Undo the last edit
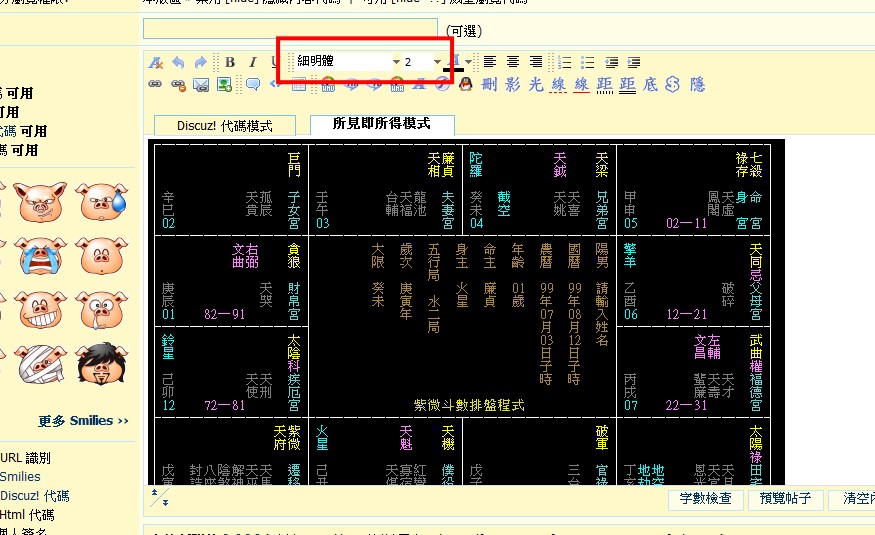The image size is (875, 535). (178, 62)
